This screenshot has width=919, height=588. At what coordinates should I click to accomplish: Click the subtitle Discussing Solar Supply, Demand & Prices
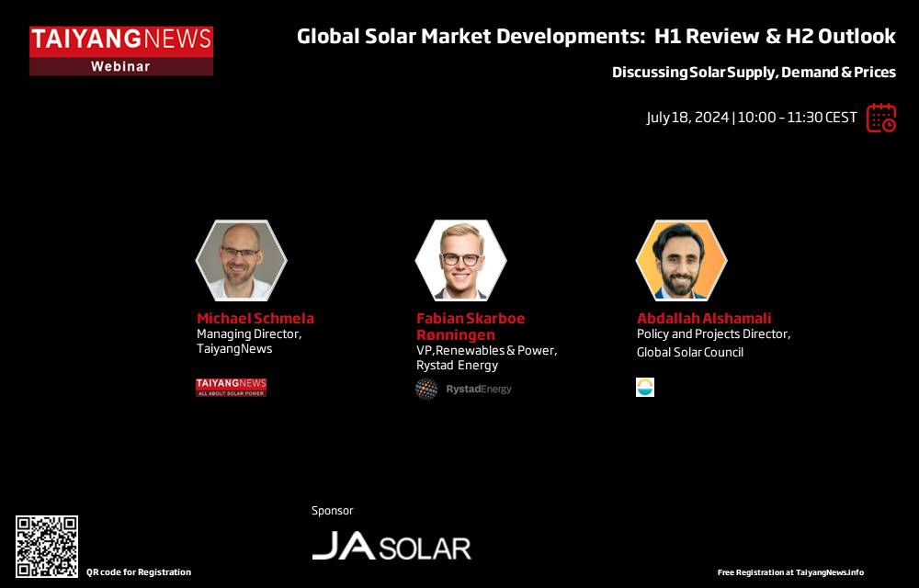(x=754, y=72)
